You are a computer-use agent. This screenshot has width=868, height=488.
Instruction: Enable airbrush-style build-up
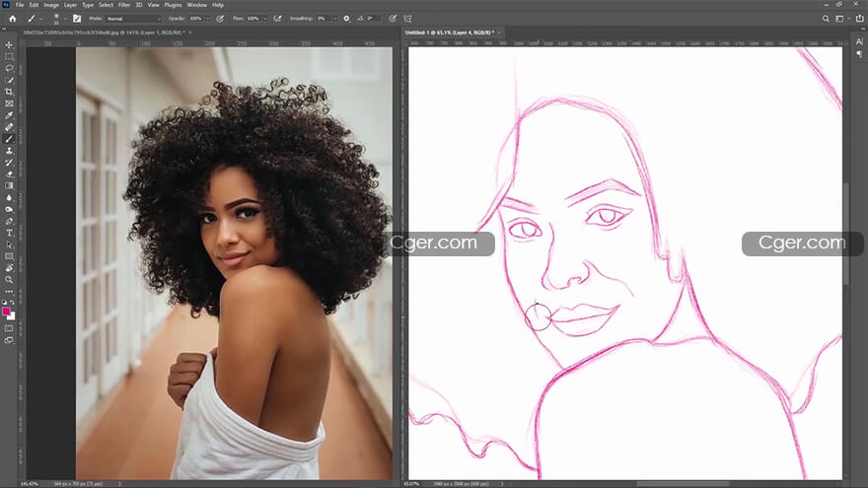point(278,19)
